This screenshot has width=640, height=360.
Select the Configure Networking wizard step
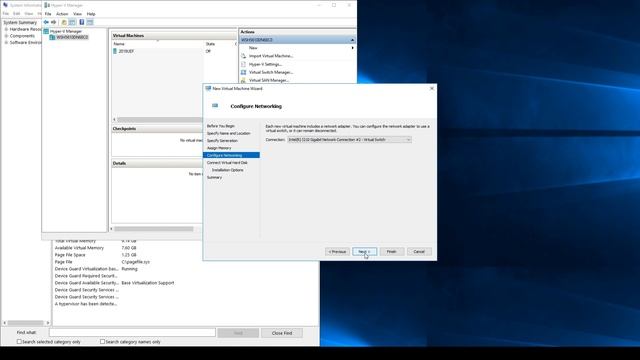click(x=231, y=156)
